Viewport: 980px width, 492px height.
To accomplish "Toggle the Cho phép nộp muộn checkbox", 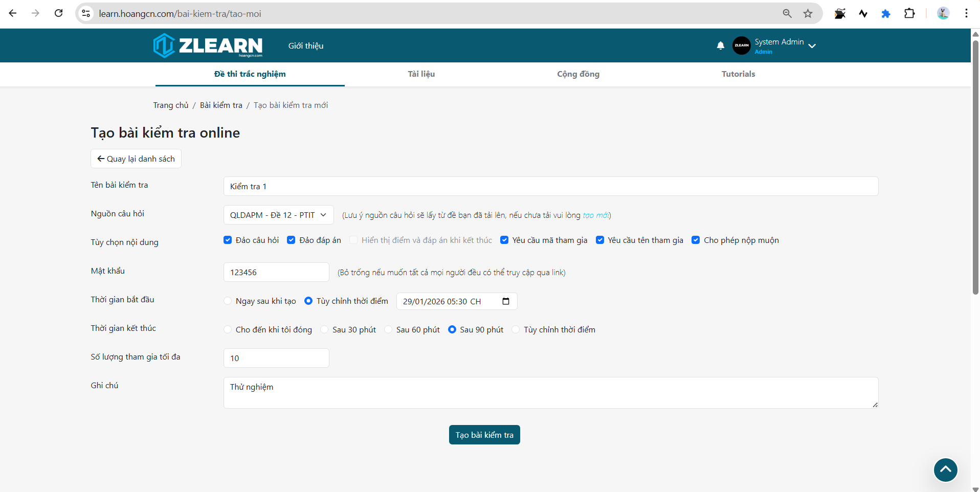I will click(696, 240).
